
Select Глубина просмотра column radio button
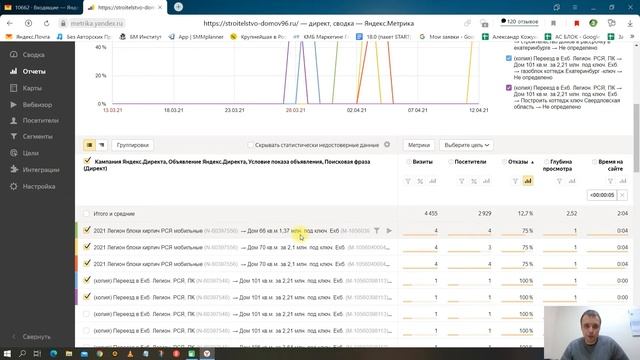(546, 162)
